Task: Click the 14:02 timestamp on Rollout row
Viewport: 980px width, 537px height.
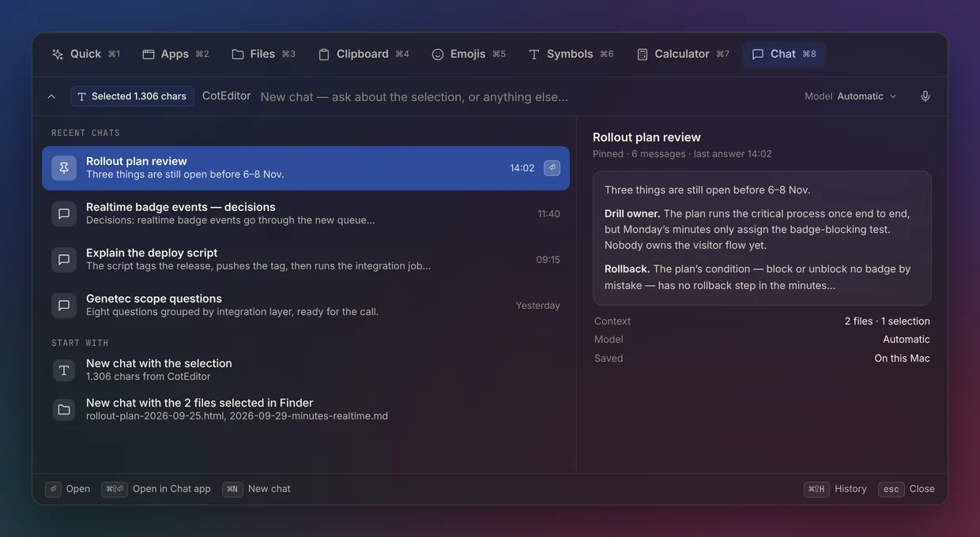Action: coord(522,168)
